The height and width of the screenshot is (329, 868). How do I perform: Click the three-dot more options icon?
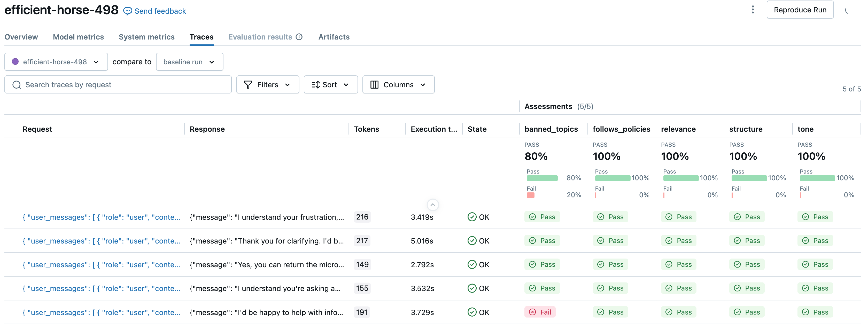[x=753, y=10]
